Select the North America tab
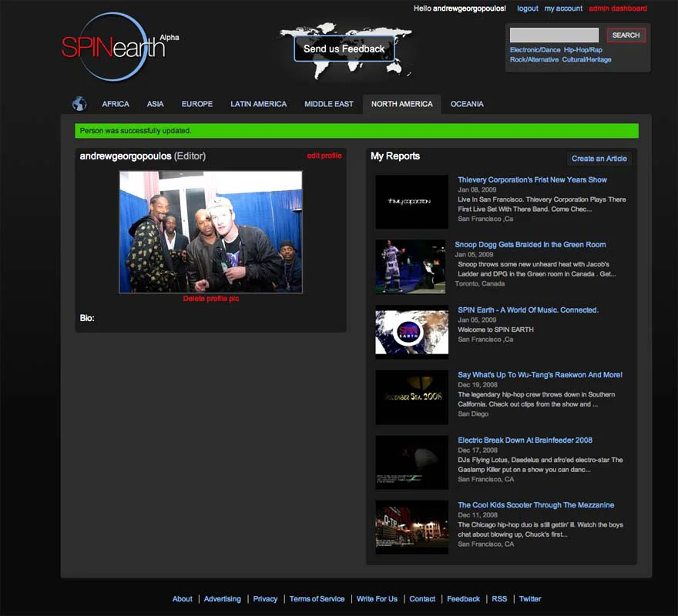Screen dimensions: 678x616 (x=401, y=104)
